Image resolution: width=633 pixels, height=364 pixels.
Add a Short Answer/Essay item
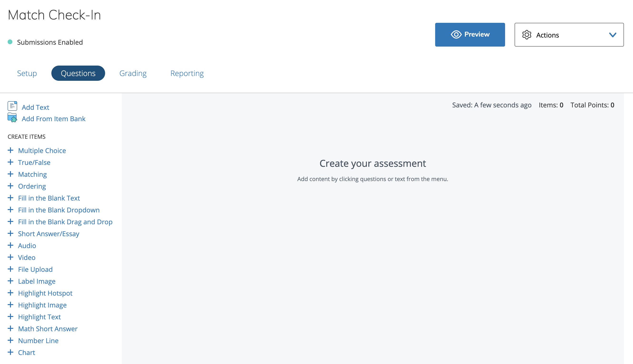49,234
